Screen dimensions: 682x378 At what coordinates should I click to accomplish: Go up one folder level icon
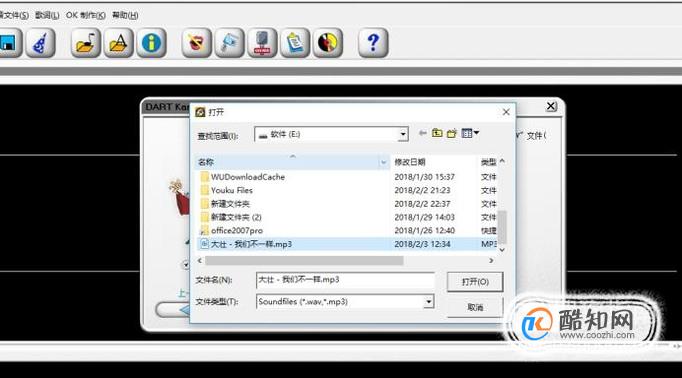[x=437, y=133]
